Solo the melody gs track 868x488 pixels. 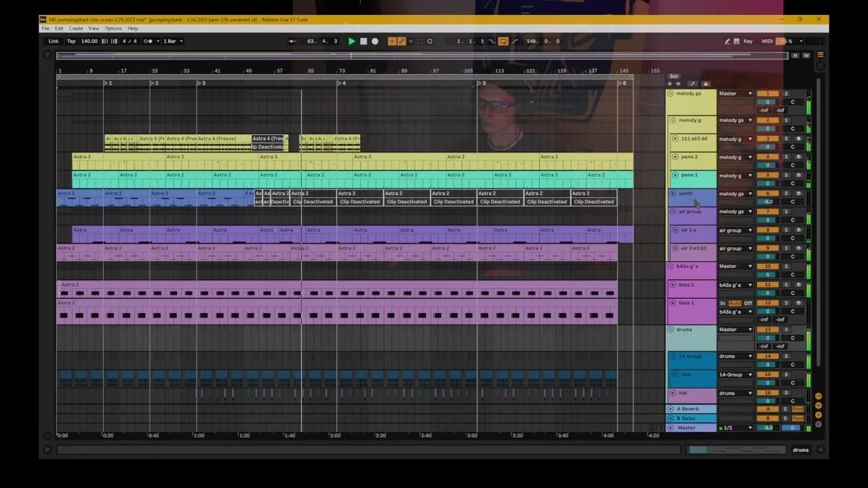(787, 94)
